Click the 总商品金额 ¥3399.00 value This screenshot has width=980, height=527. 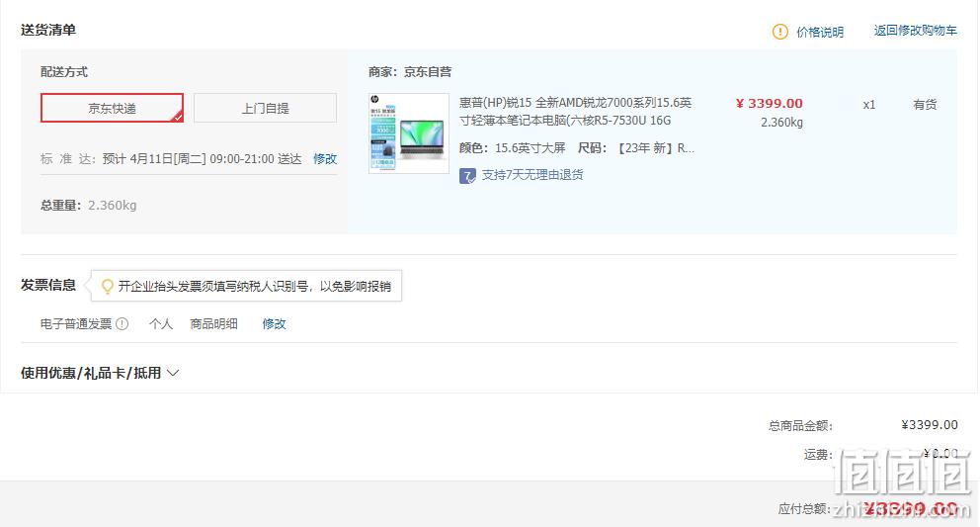930,425
